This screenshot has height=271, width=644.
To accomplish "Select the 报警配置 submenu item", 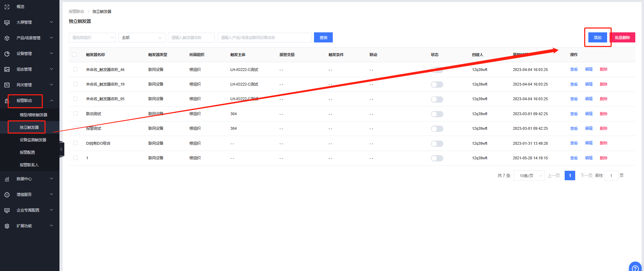I will tap(27, 152).
